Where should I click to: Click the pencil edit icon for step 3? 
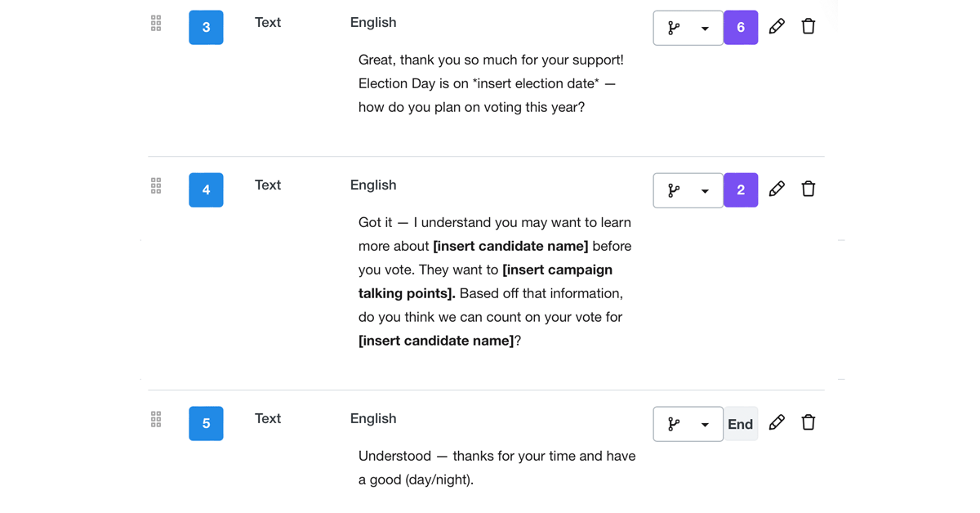coord(777,26)
